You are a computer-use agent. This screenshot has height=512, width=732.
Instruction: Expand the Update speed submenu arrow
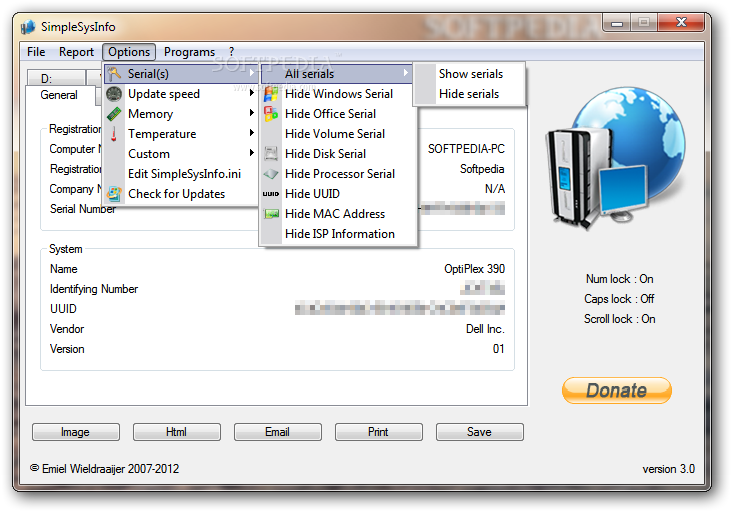pos(252,93)
